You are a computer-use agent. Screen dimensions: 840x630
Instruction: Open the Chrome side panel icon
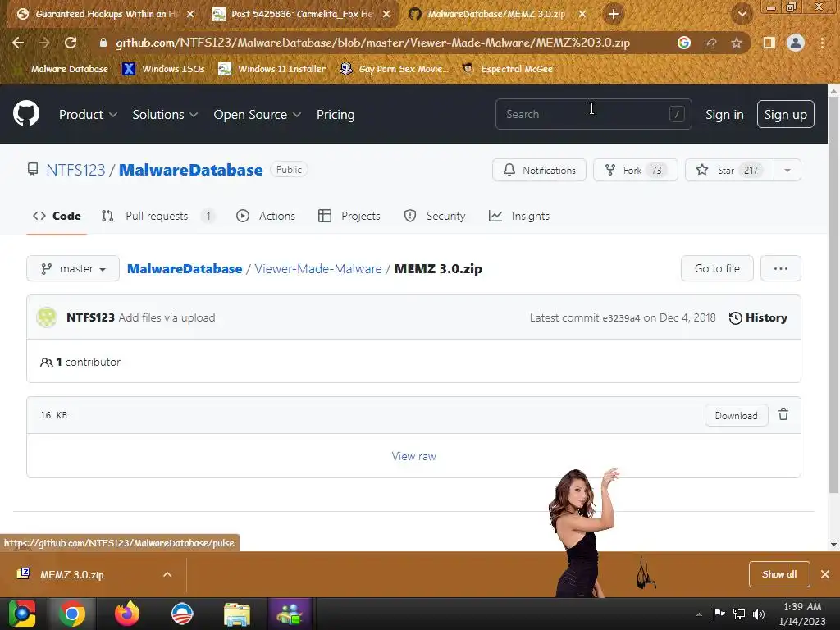(769, 43)
